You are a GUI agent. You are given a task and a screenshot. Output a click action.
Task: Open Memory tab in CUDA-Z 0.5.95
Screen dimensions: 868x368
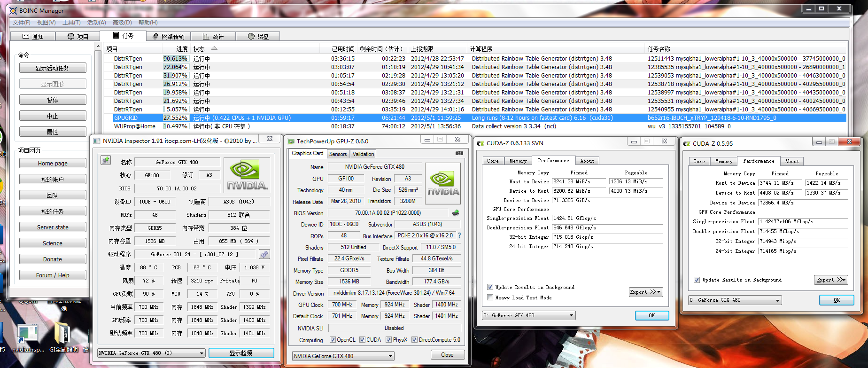click(x=724, y=161)
